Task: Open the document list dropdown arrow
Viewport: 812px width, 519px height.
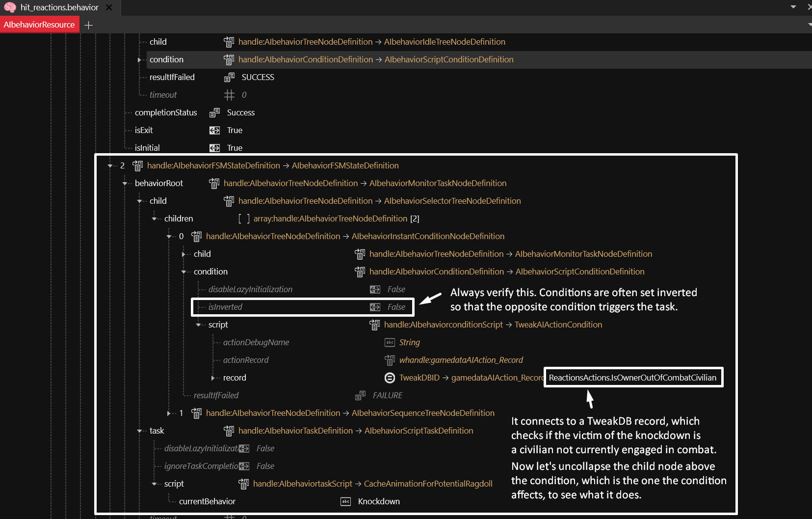Action: pos(793,7)
